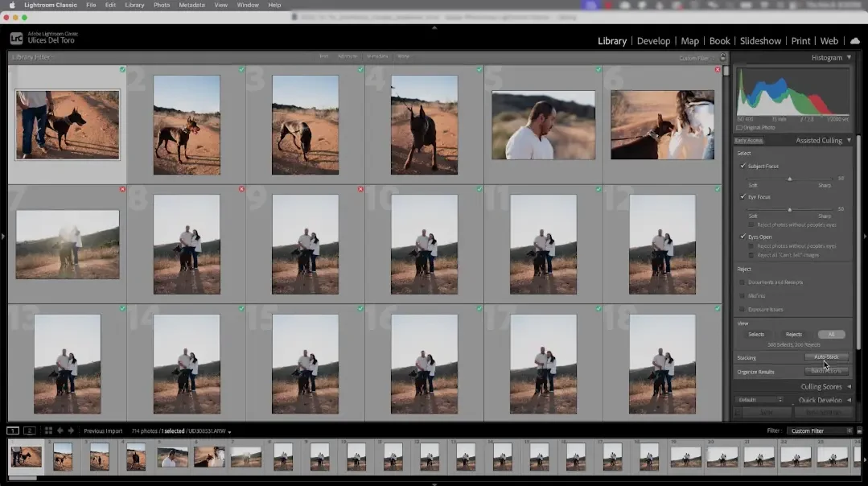Select filmstrip thumbnail of dog and woman
Image resolution: width=868 pixels, height=486 pixels.
[209, 457]
